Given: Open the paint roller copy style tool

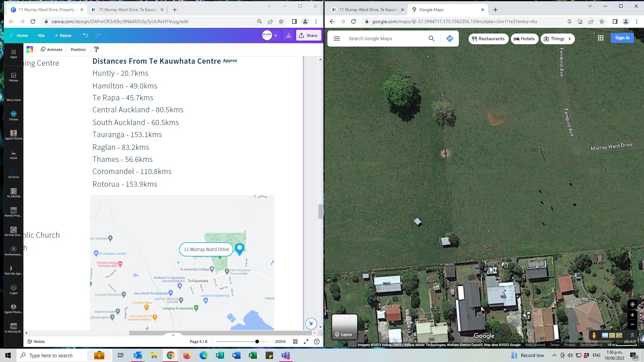Looking at the screenshot, I should pyautogui.click(x=96, y=50).
